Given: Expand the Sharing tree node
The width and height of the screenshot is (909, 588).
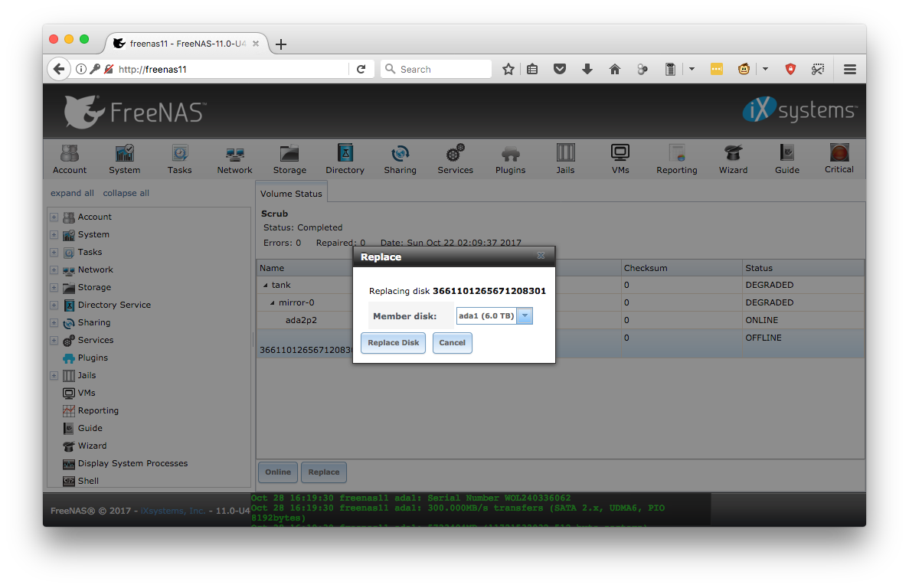Looking at the screenshot, I should (x=54, y=322).
